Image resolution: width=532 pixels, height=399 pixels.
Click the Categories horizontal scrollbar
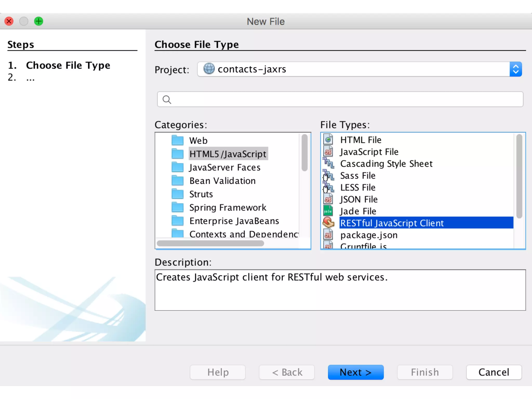point(210,243)
